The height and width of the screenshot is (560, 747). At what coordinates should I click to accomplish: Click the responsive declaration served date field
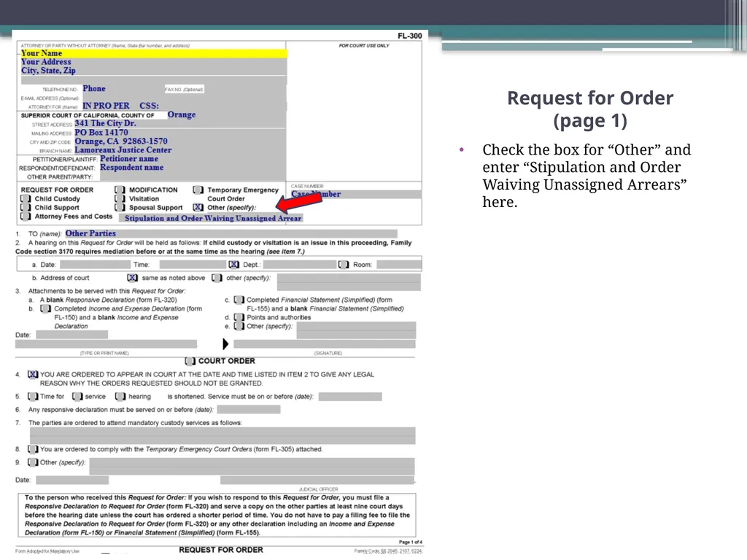(249, 410)
